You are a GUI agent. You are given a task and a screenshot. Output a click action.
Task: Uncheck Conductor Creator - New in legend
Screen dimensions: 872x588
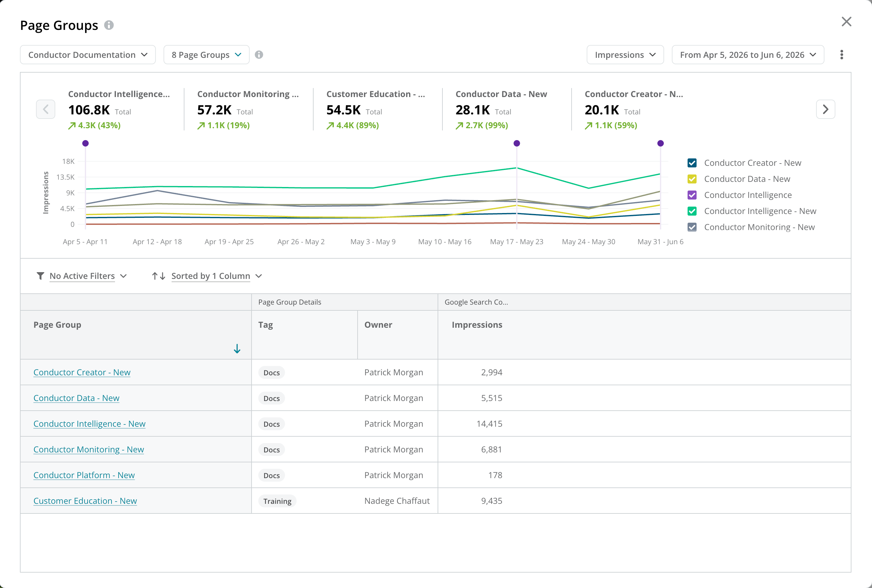pyautogui.click(x=692, y=163)
